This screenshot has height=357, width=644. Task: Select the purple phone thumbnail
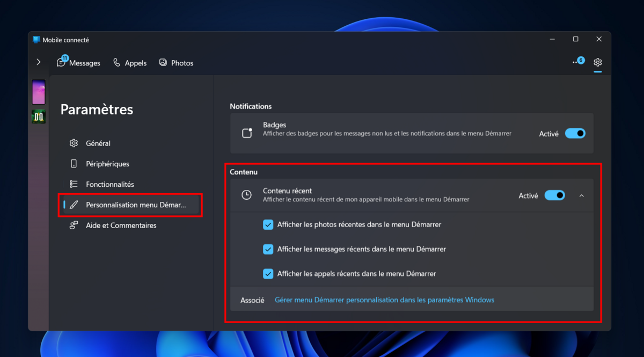tap(39, 92)
